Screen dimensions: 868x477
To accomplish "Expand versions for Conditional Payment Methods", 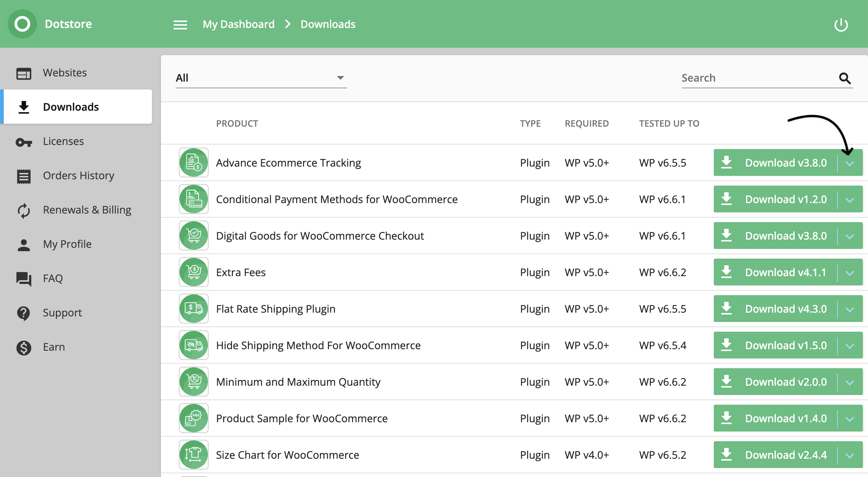I will click(x=850, y=199).
